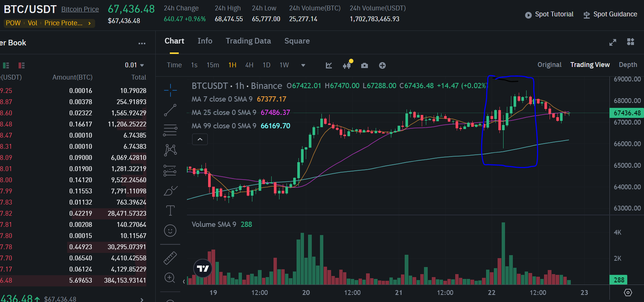Image resolution: width=644 pixels, height=302 pixels.
Task: Take a chart snapshot with camera icon
Action: 365,65
